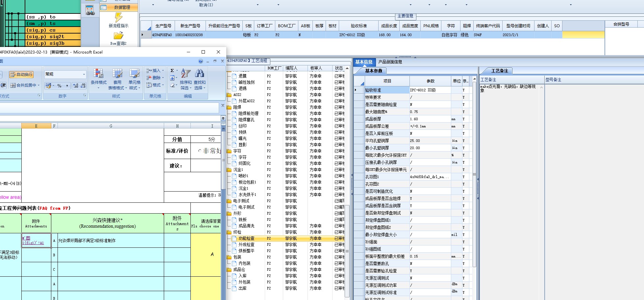Toggle 自动换行 wrap text in Excel
Viewport: 644px width, 300px height.
tap(21, 75)
